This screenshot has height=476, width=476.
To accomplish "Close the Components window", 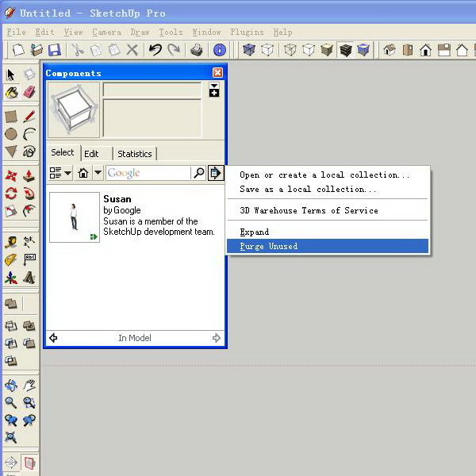I will [217, 72].
